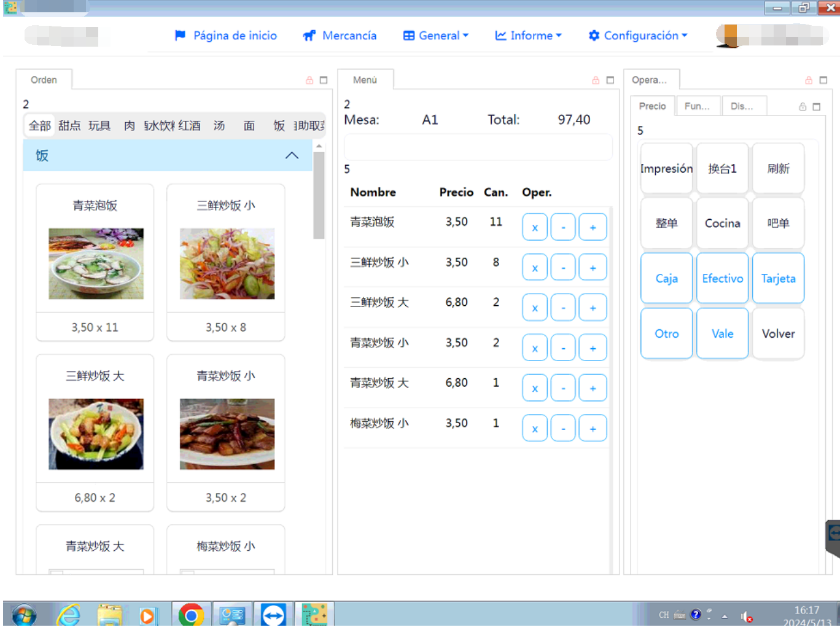Select the 汤 category tab
The width and height of the screenshot is (840, 630).
tap(219, 126)
